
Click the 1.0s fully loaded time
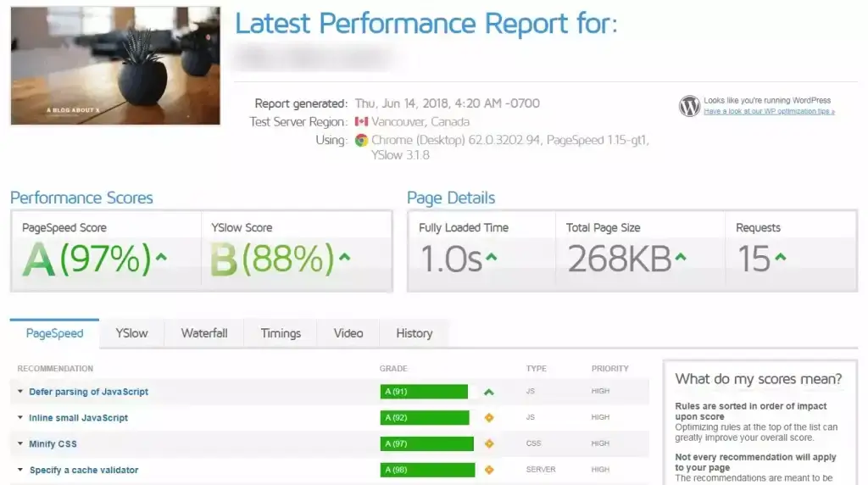pyautogui.click(x=451, y=259)
